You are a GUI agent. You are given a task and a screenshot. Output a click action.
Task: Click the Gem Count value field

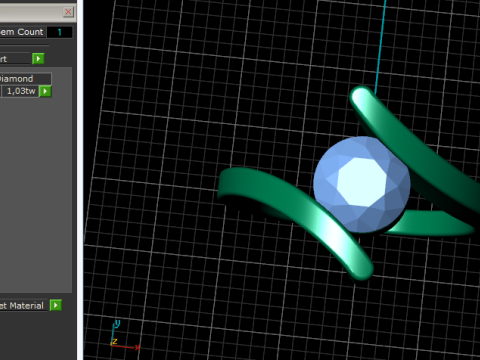click(60, 32)
